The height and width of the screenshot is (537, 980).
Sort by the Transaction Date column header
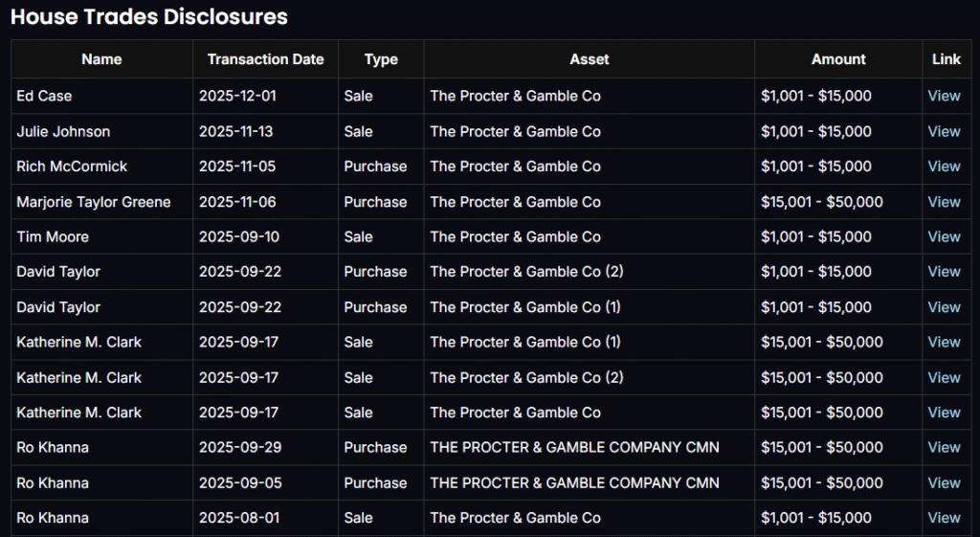click(x=265, y=59)
